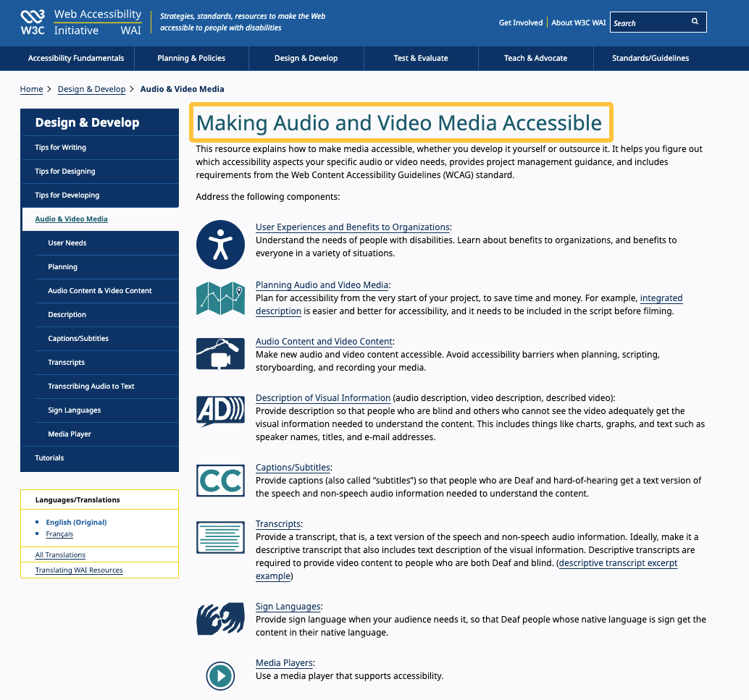
Task: Click the W3C WAI logo
Action: pos(80,22)
